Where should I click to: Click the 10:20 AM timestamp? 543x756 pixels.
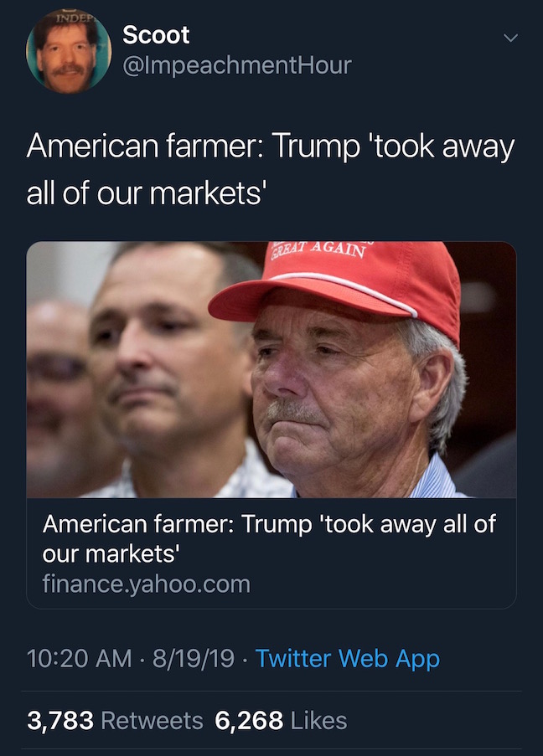(79, 659)
